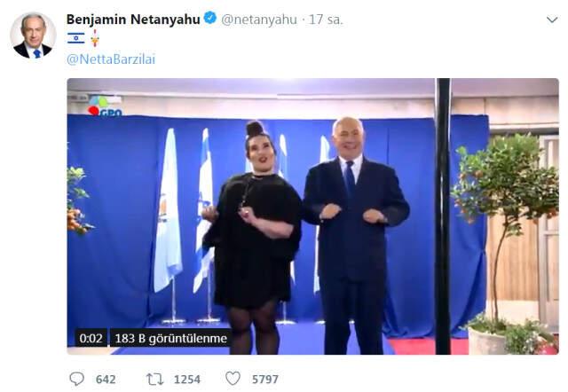Click the @netanyahu handle

coord(259,20)
